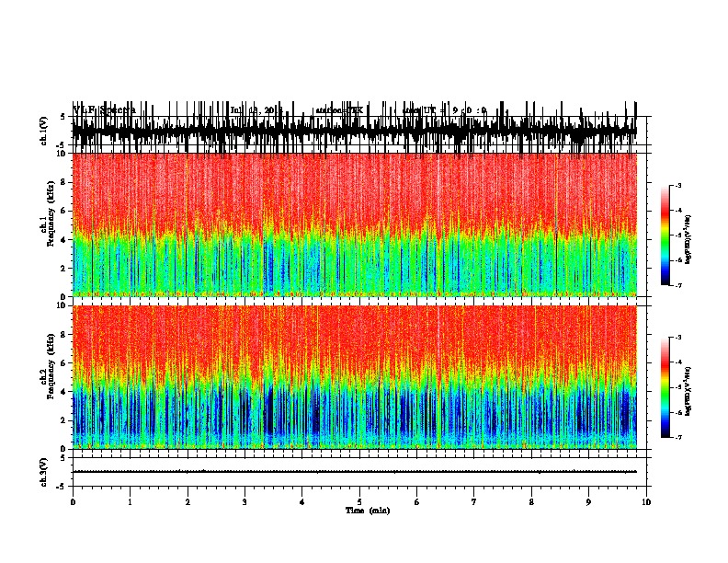The height and width of the screenshot is (563, 728).
Task: Click the time axis tick '5'
Action: pos(359,502)
